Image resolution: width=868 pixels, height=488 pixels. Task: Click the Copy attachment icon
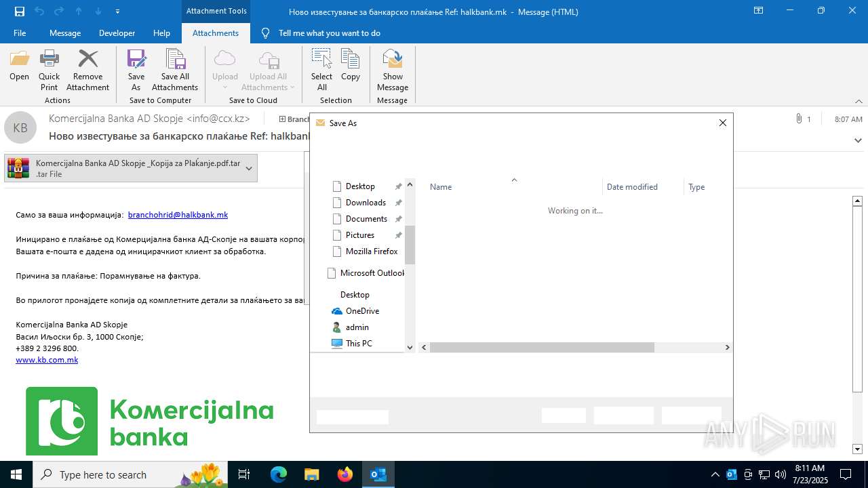(350, 65)
